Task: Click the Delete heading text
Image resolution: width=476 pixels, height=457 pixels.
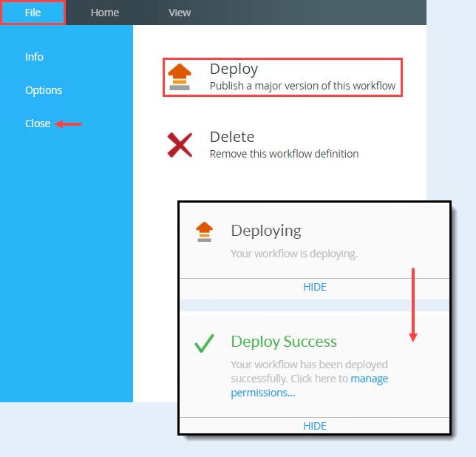Action: coord(232,137)
